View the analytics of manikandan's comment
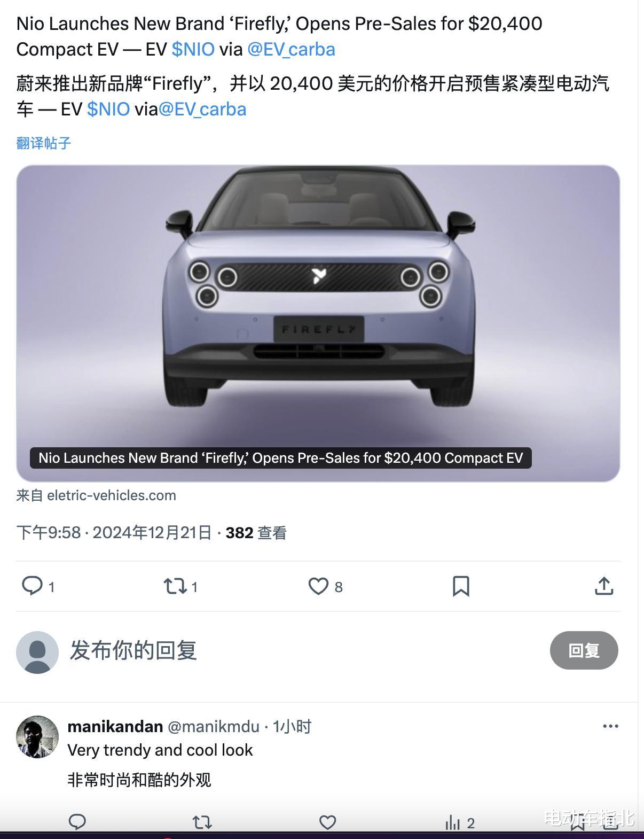 point(453,822)
